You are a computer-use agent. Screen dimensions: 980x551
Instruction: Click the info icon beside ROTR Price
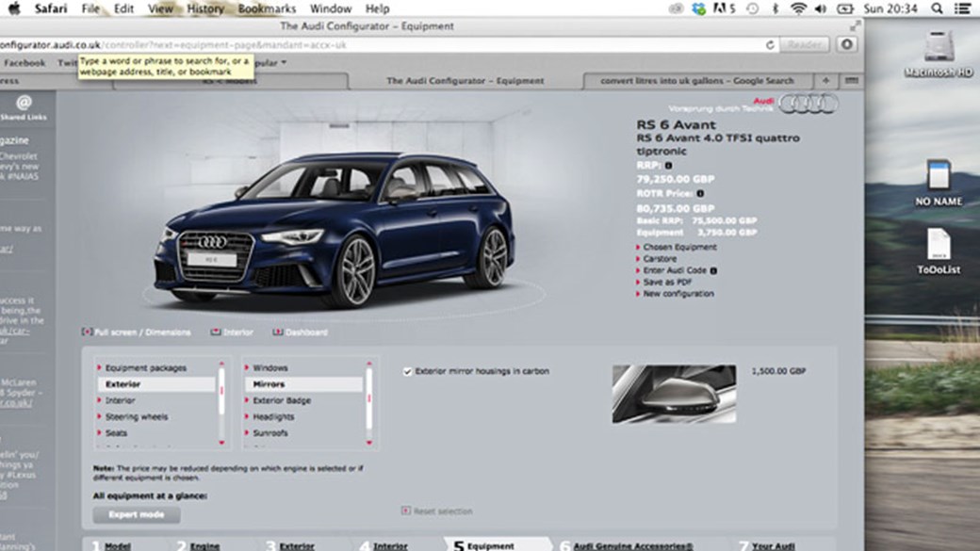point(700,194)
